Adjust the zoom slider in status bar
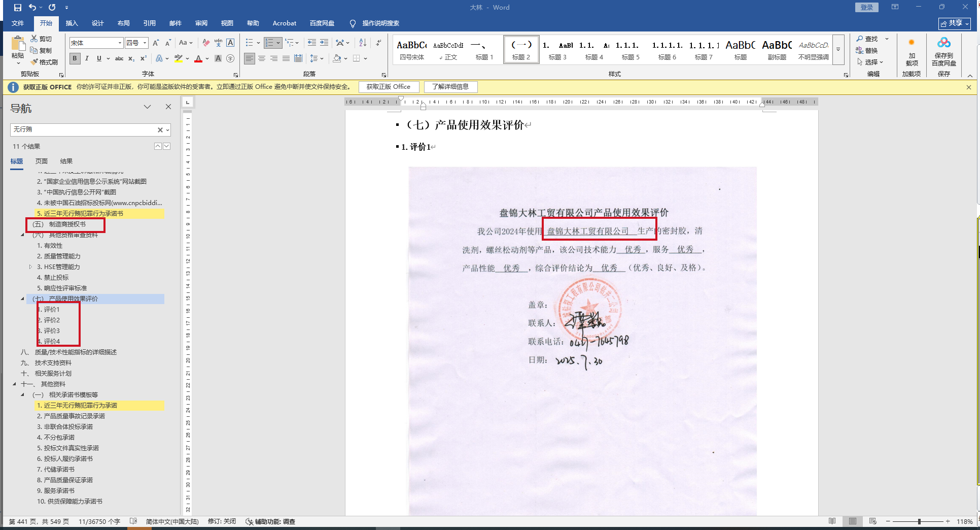Screen dimensions: 980x530 919,521
